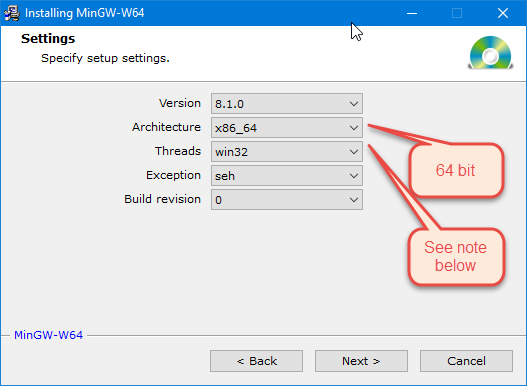Minimize the installer window
Image resolution: width=527 pixels, height=386 pixels.
pos(412,13)
